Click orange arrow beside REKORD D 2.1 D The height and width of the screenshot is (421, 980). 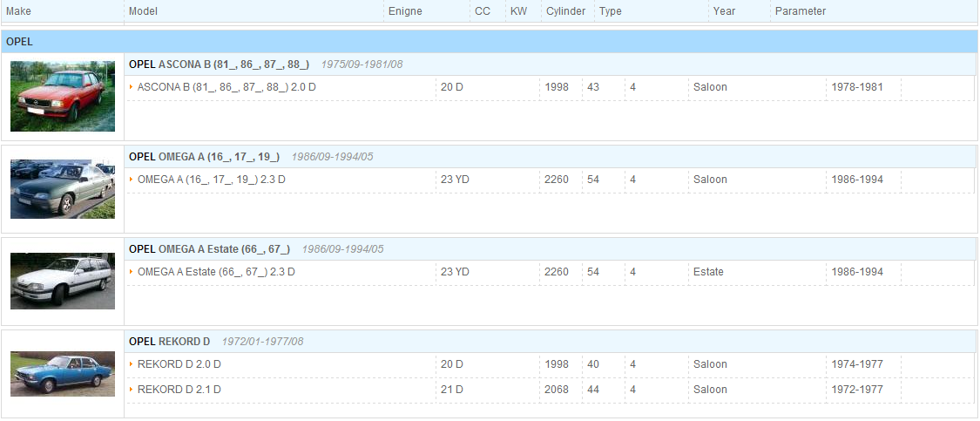coord(132,389)
